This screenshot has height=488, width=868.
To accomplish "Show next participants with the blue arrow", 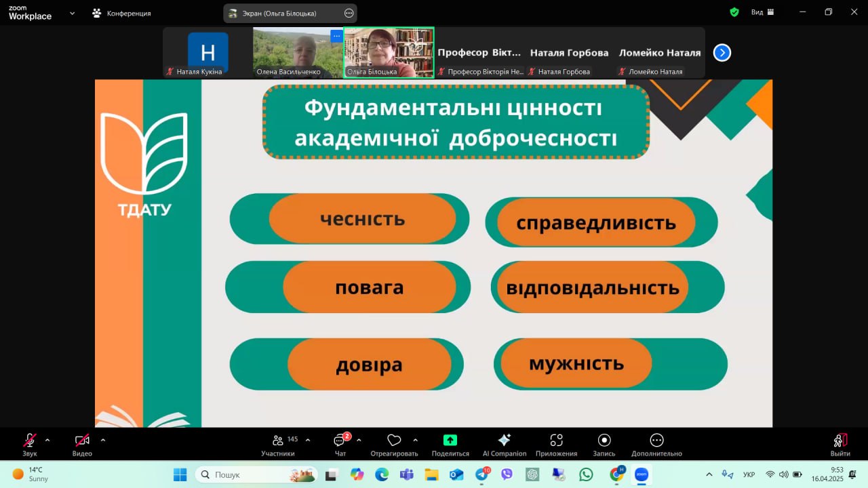I will [722, 52].
